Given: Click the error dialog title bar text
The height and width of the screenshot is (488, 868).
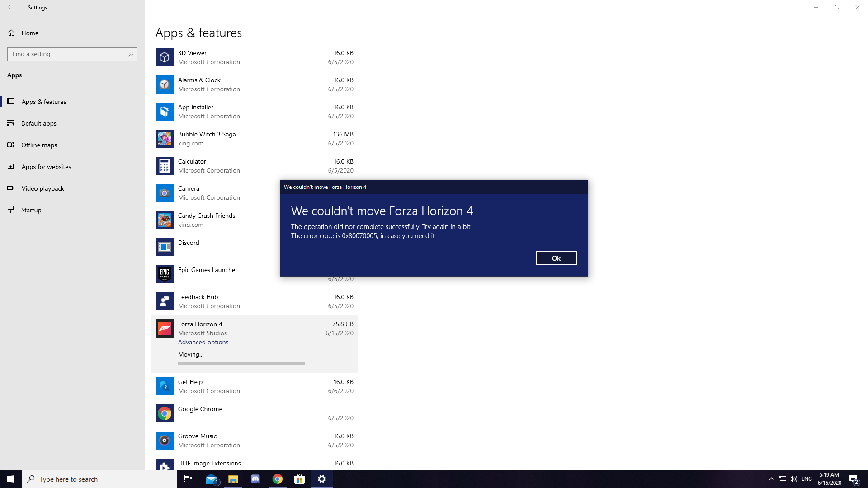Looking at the screenshot, I should click(325, 187).
